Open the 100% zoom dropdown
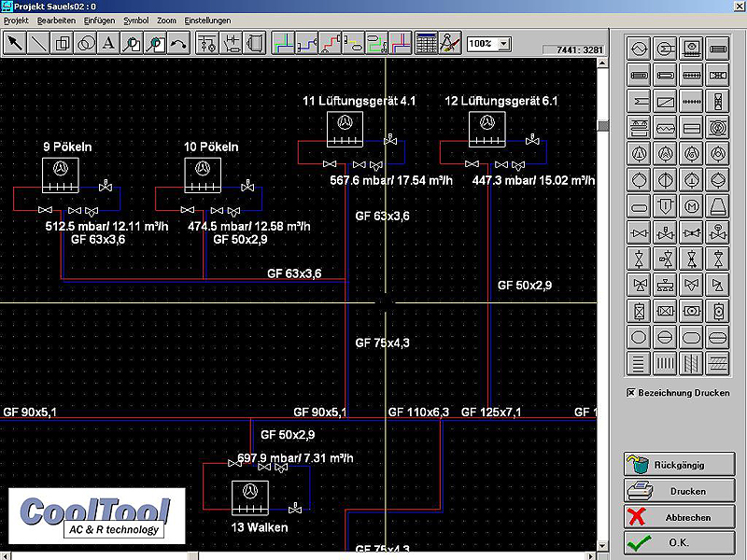The image size is (747, 560). point(504,44)
